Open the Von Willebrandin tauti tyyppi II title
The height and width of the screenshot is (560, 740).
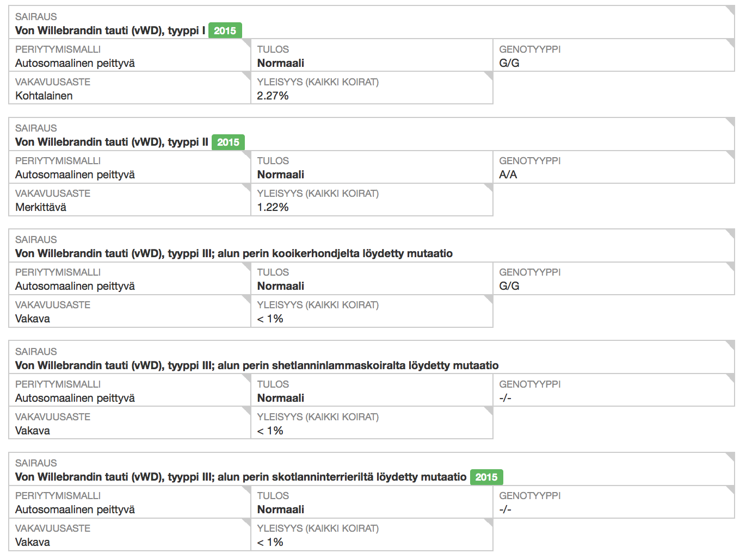(112, 142)
